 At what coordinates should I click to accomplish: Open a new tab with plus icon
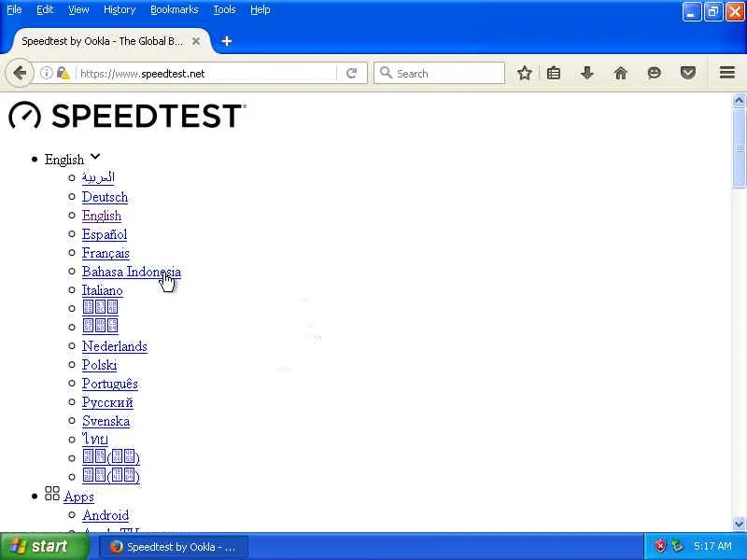pyautogui.click(x=227, y=41)
